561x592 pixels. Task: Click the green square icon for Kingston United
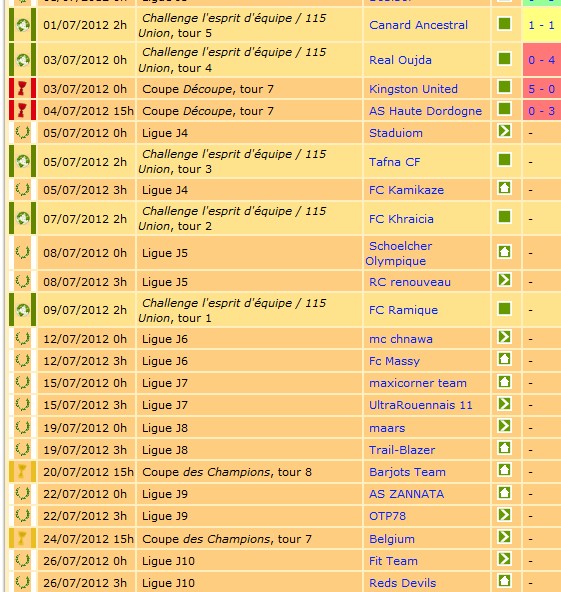click(504, 87)
